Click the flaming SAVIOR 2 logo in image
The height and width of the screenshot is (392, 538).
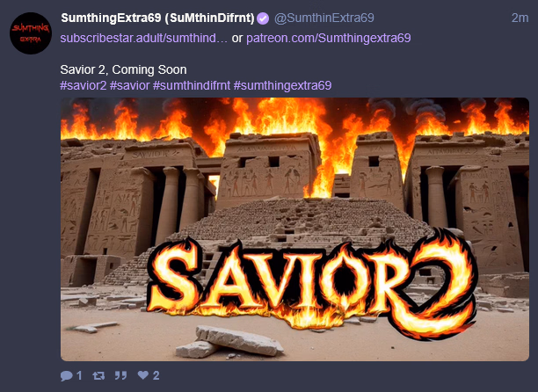pos(312,284)
